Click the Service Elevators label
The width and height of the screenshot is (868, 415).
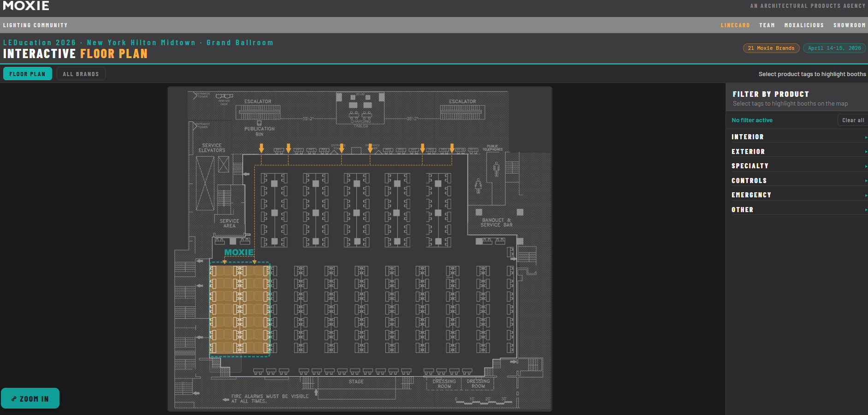[212, 148]
